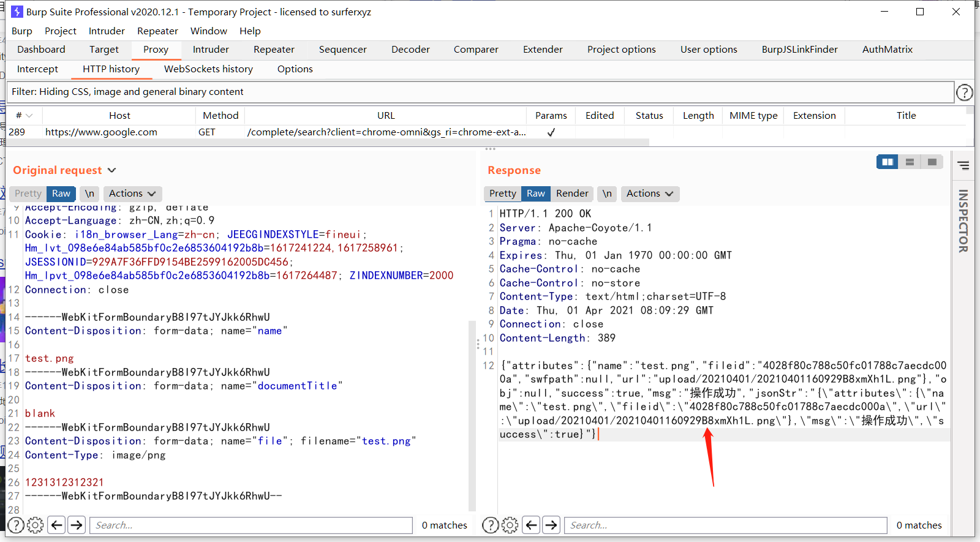The image size is (980, 542).
Task: Open the Help menu
Action: click(250, 31)
